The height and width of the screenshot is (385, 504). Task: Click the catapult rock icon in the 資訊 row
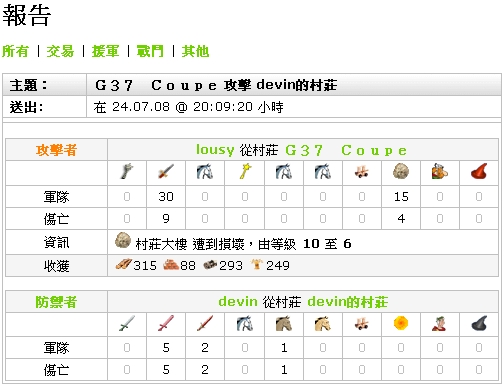tap(123, 241)
